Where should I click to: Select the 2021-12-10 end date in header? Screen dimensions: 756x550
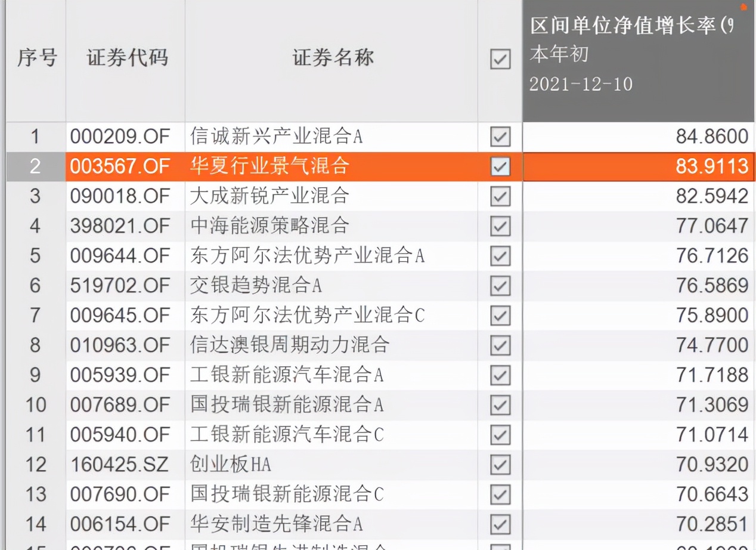(x=581, y=84)
